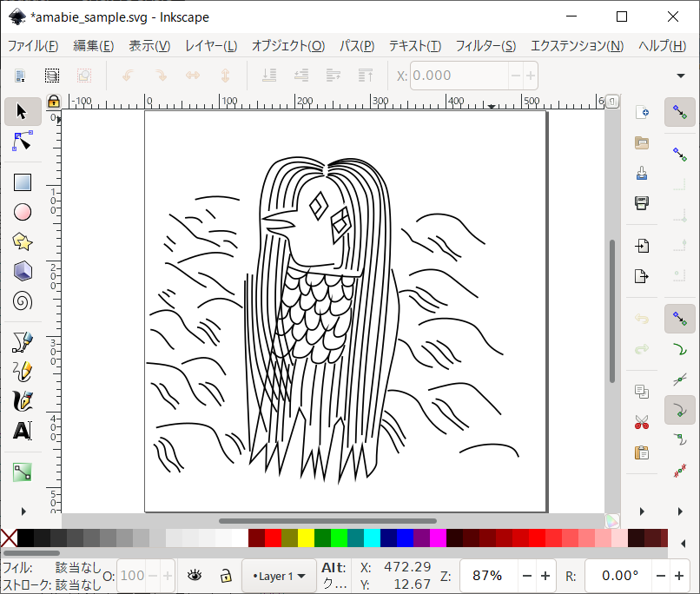Raise selection to top icon
This screenshot has width=700, height=594.
[x=366, y=76]
